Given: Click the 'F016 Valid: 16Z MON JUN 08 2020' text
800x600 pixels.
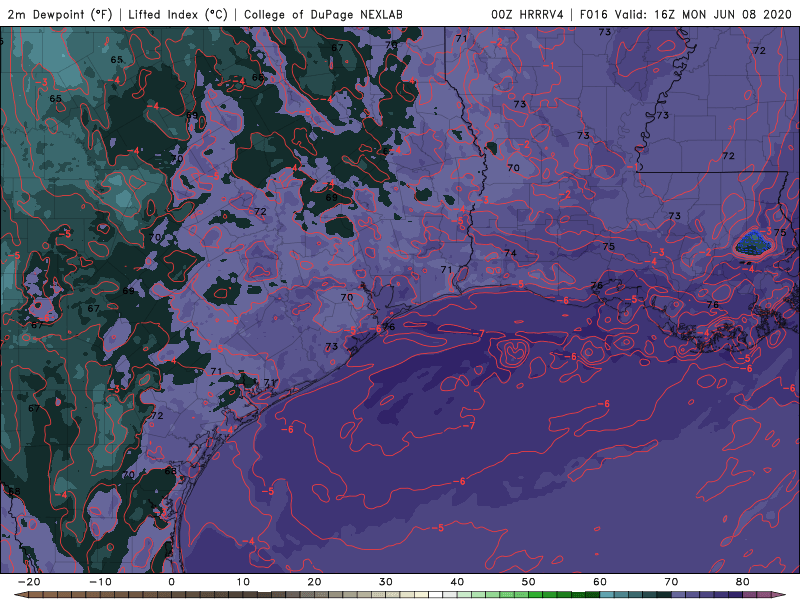Looking at the screenshot, I should tap(686, 14).
